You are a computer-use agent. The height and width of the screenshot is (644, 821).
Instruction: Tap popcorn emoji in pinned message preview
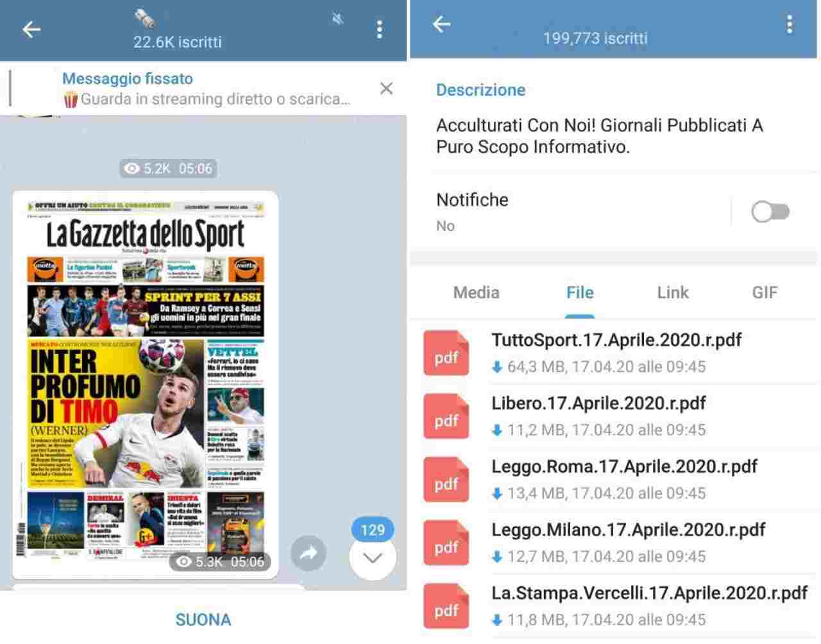(71, 99)
